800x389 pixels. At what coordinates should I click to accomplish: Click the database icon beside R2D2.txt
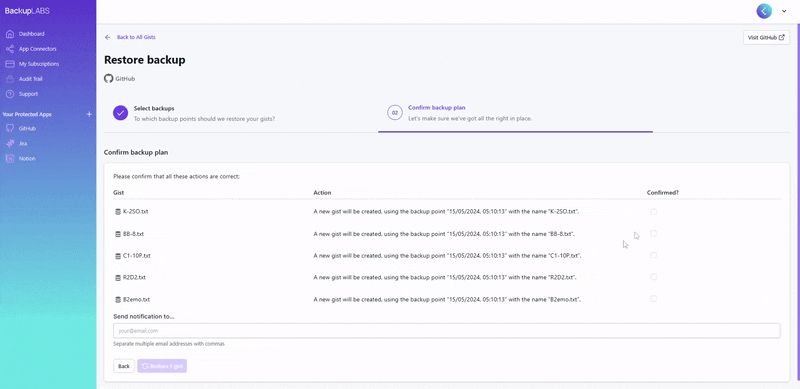click(118, 278)
